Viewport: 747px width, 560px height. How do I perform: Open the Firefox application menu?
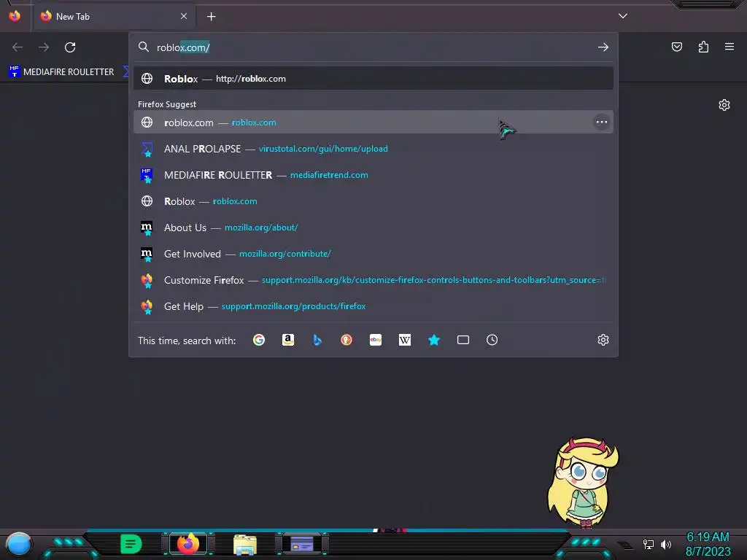(729, 47)
